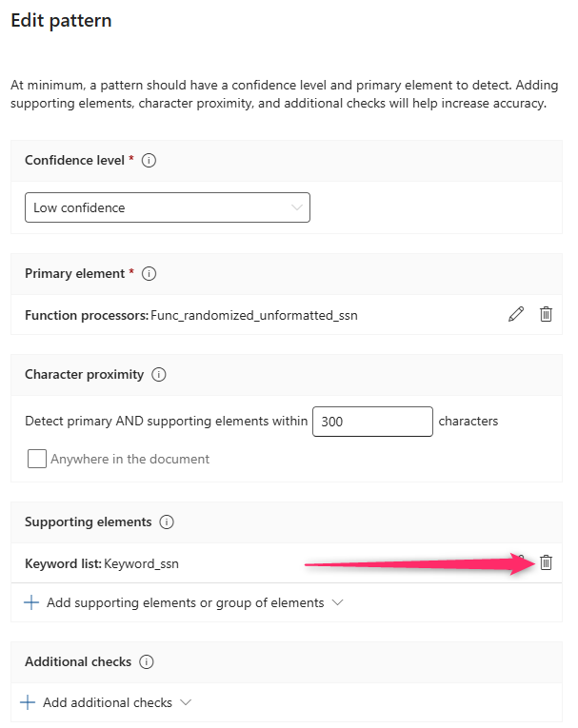Image resolution: width=578 pixels, height=728 pixels.
Task: Open the Low confidence dropdown
Action: click(167, 207)
